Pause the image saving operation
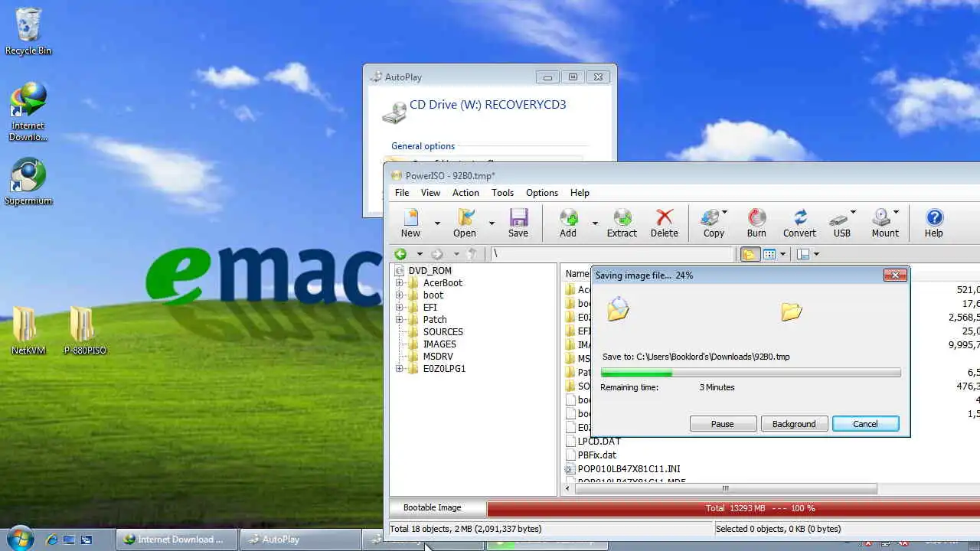 click(x=723, y=424)
